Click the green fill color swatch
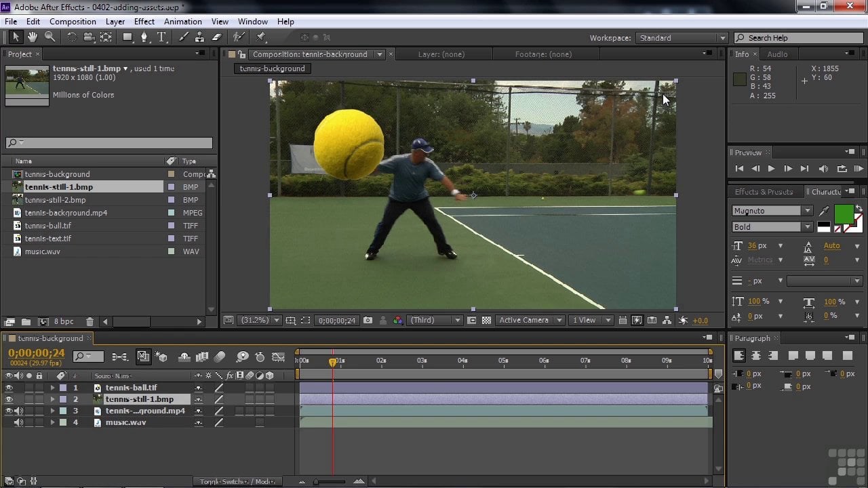The image size is (868, 488). (x=845, y=214)
